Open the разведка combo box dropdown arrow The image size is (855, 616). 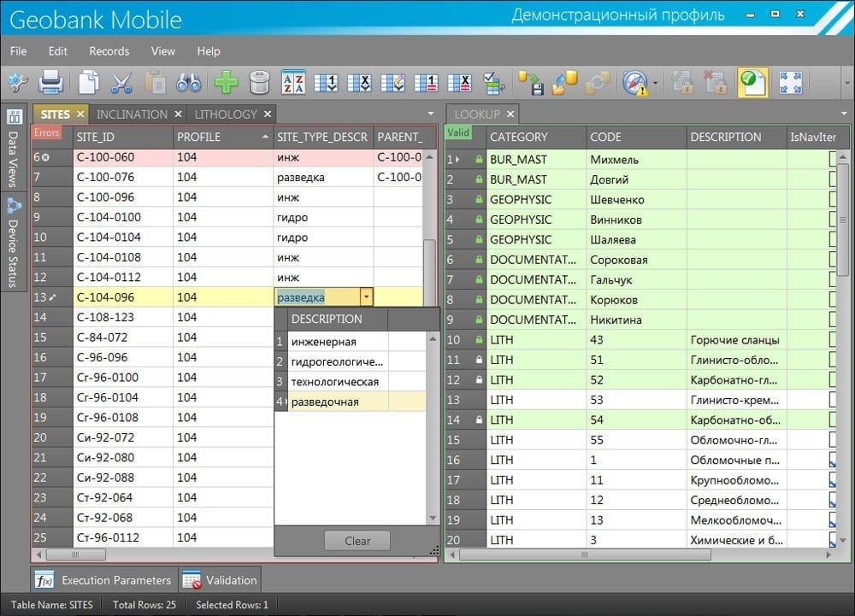[366, 297]
